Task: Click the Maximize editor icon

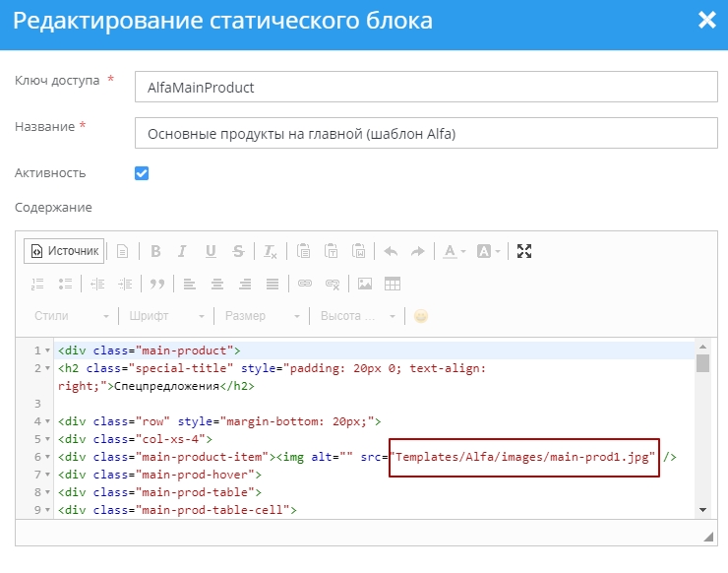Action: (524, 251)
